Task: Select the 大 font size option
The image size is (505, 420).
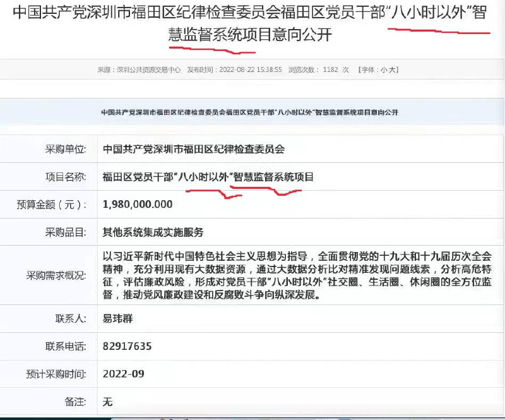Action: [393, 69]
